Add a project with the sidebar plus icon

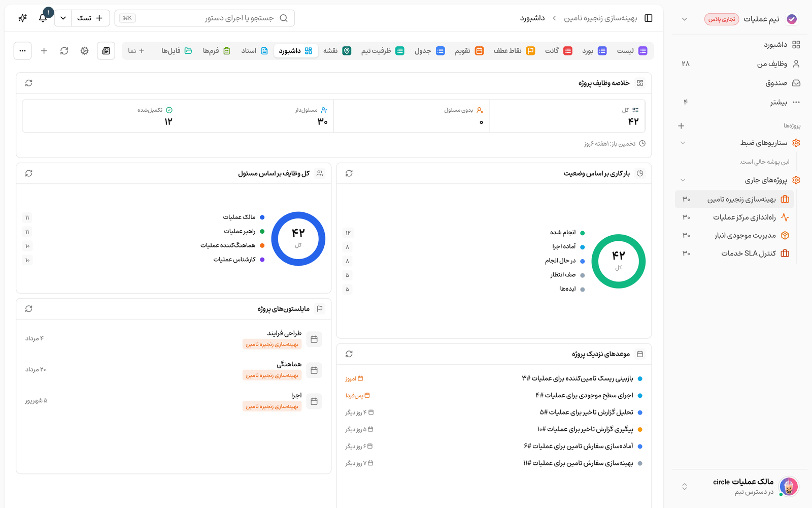(x=682, y=125)
